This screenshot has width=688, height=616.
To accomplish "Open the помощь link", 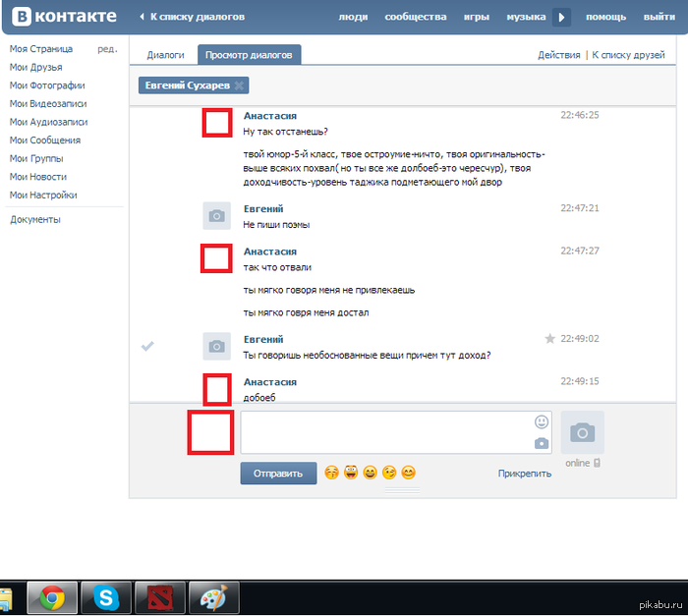I will pos(606,17).
